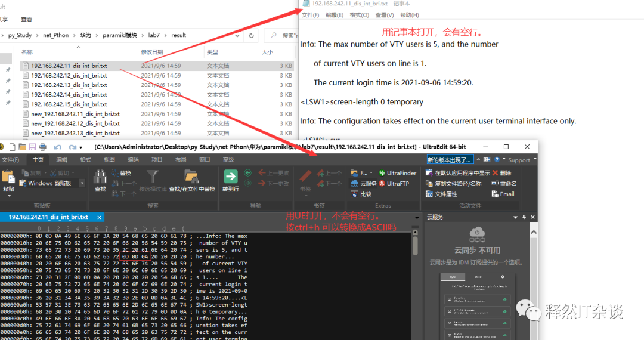Click the refresh button in the Explorer address bar

[x=252, y=35]
